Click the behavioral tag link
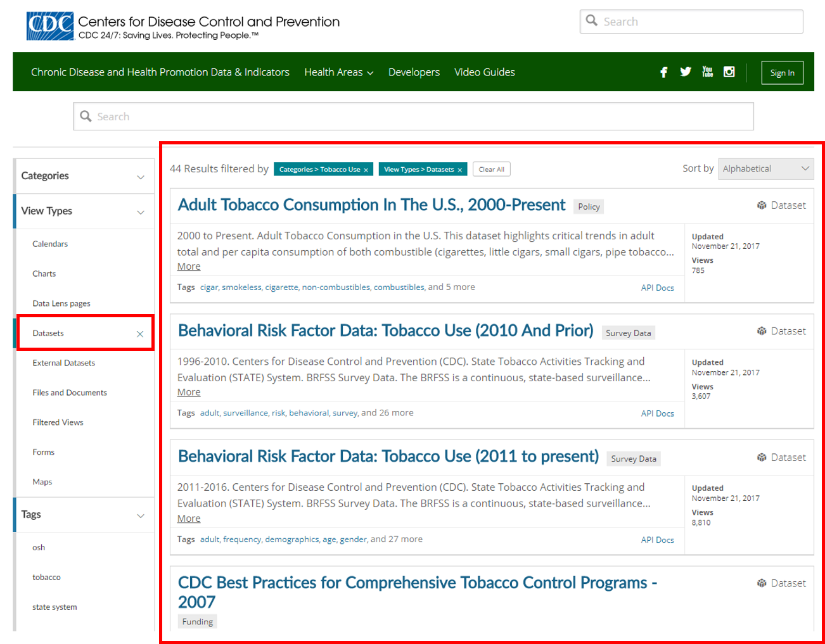This screenshot has height=644, width=825. (x=309, y=413)
